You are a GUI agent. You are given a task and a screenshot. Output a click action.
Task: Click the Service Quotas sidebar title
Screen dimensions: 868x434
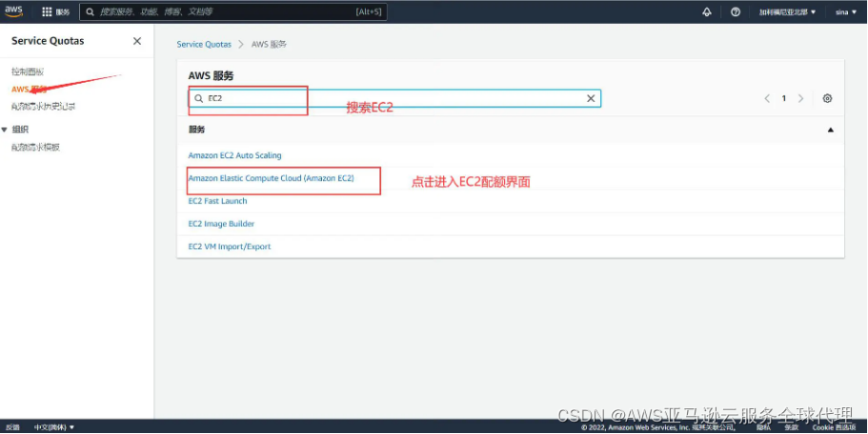pos(48,41)
